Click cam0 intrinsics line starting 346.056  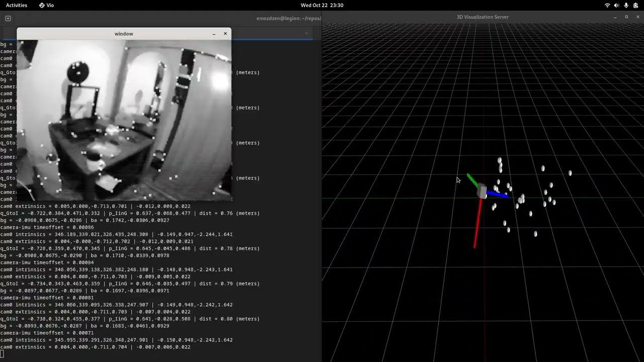(116, 269)
